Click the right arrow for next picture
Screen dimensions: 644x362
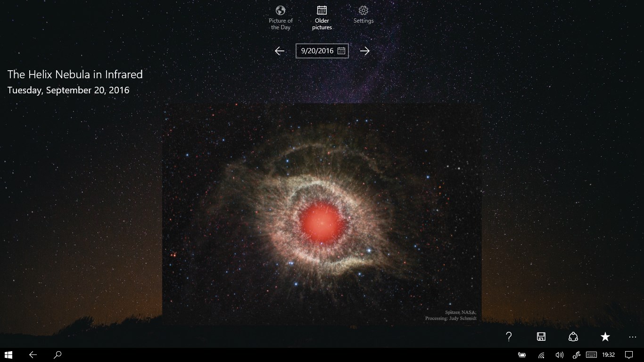coord(364,50)
